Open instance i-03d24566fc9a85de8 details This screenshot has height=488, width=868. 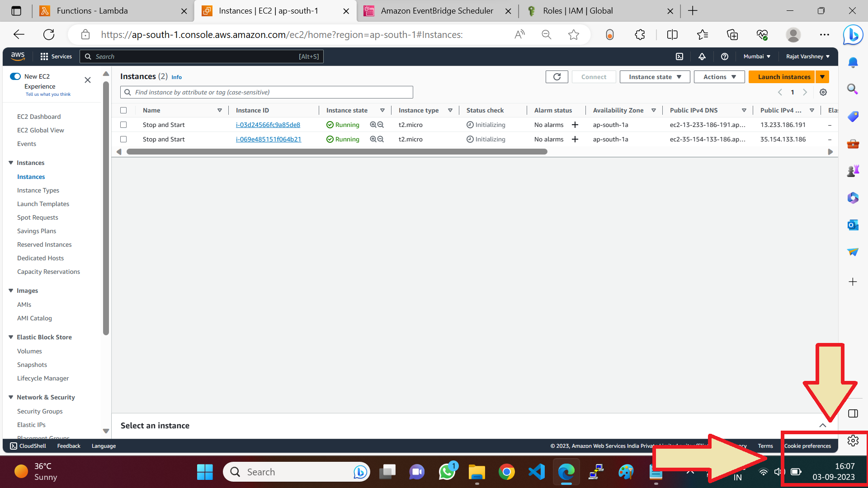268,125
